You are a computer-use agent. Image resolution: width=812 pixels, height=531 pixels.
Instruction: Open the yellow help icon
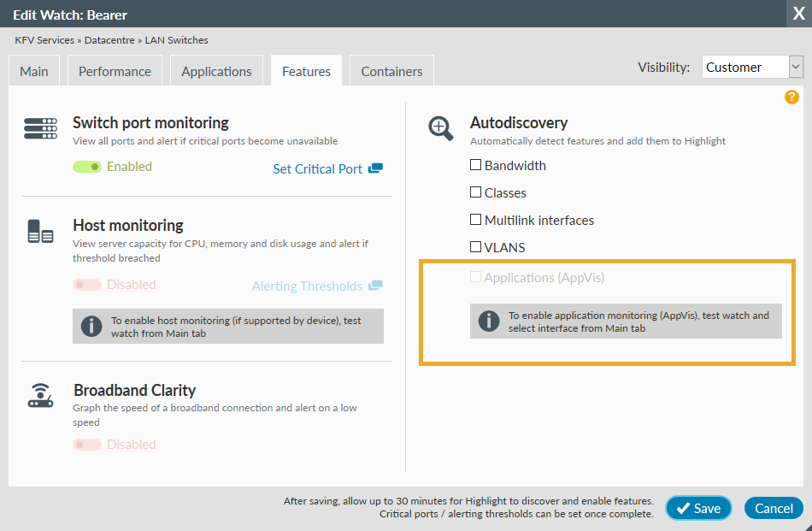791,97
